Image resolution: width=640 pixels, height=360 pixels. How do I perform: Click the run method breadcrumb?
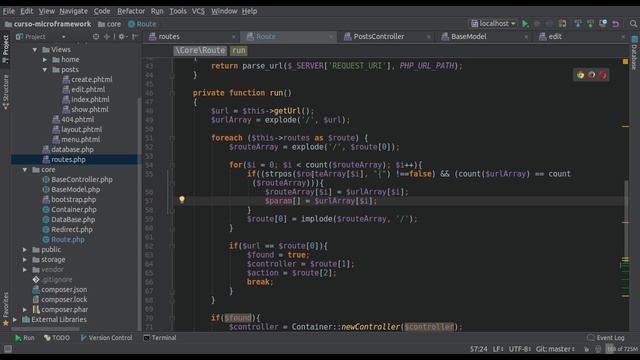pos(239,51)
